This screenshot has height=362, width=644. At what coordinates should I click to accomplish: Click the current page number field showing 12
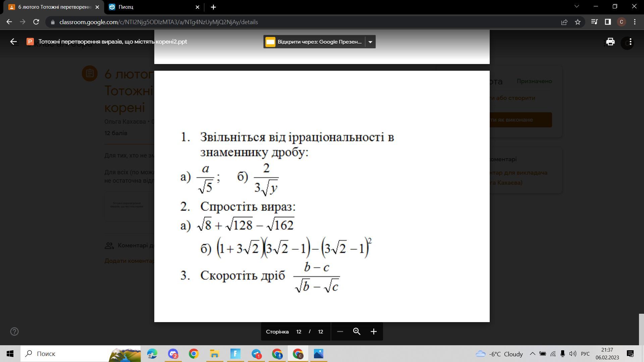[x=299, y=331]
